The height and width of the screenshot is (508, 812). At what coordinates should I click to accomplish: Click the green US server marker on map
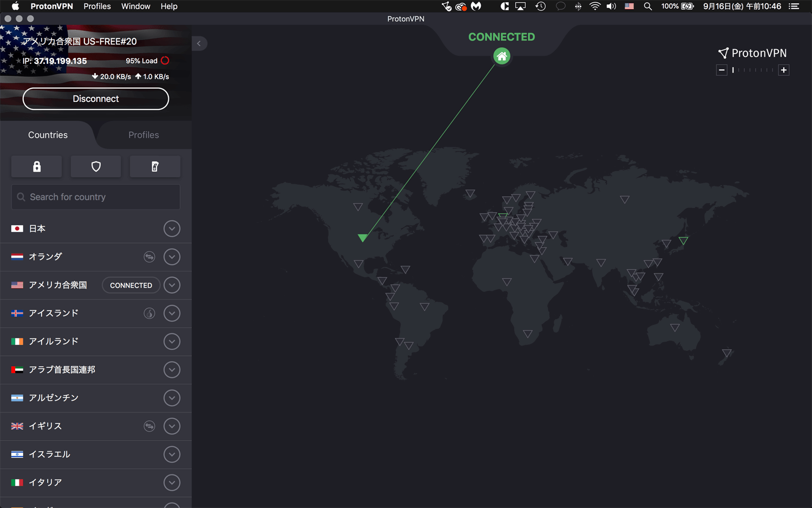click(363, 238)
